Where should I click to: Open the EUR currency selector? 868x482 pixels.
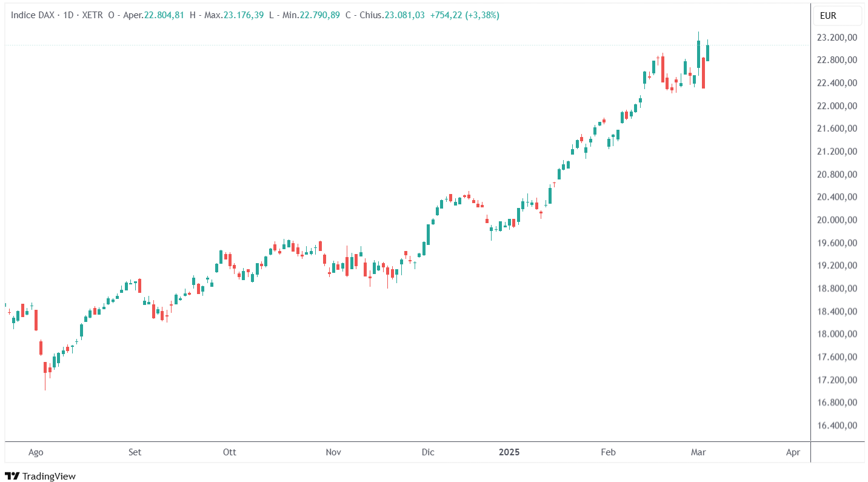836,16
